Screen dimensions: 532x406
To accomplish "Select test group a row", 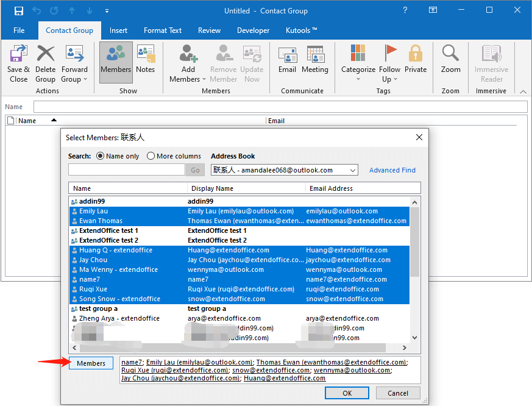I will (239, 308).
